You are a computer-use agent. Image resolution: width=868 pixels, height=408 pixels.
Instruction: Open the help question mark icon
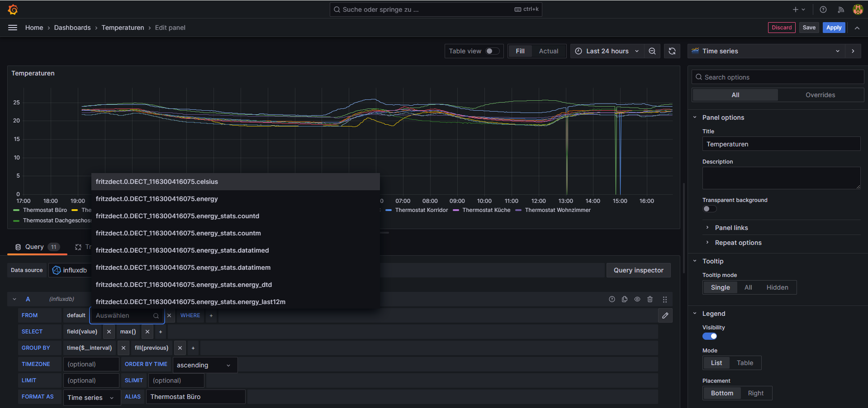(823, 9)
